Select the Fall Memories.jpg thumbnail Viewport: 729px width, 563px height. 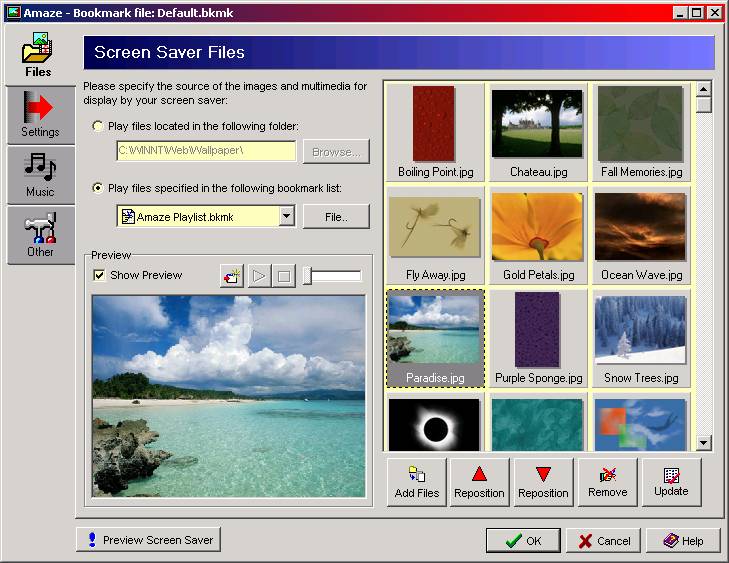pyautogui.click(x=641, y=132)
